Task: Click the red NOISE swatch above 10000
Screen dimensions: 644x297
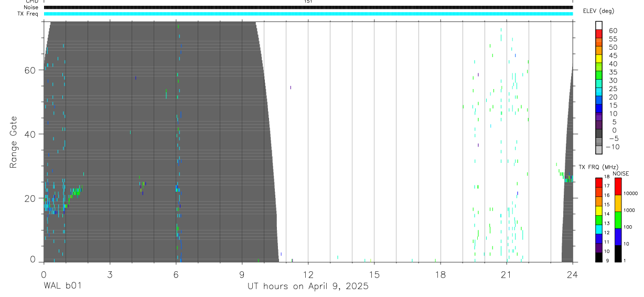Action: [x=618, y=186]
